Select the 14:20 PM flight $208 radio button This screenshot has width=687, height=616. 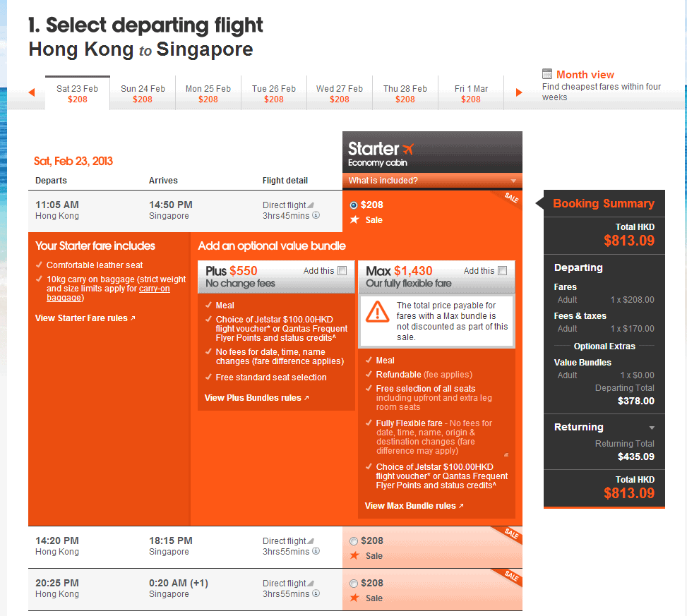(354, 541)
